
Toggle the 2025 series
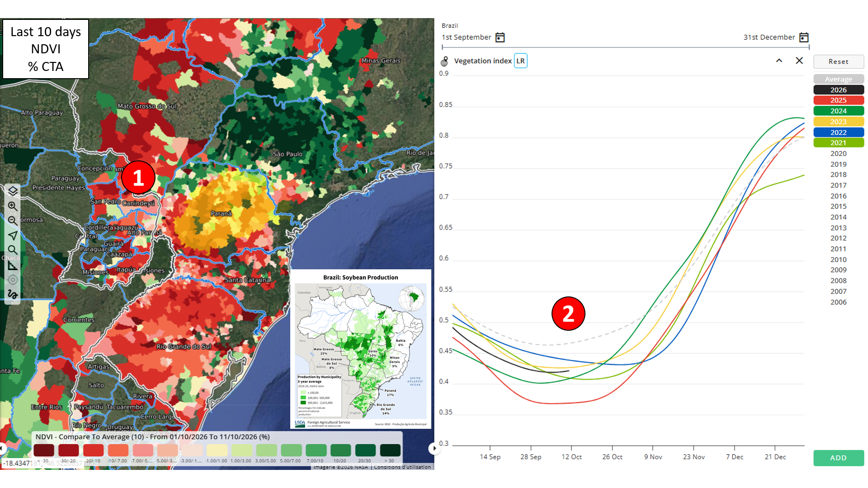tap(839, 100)
